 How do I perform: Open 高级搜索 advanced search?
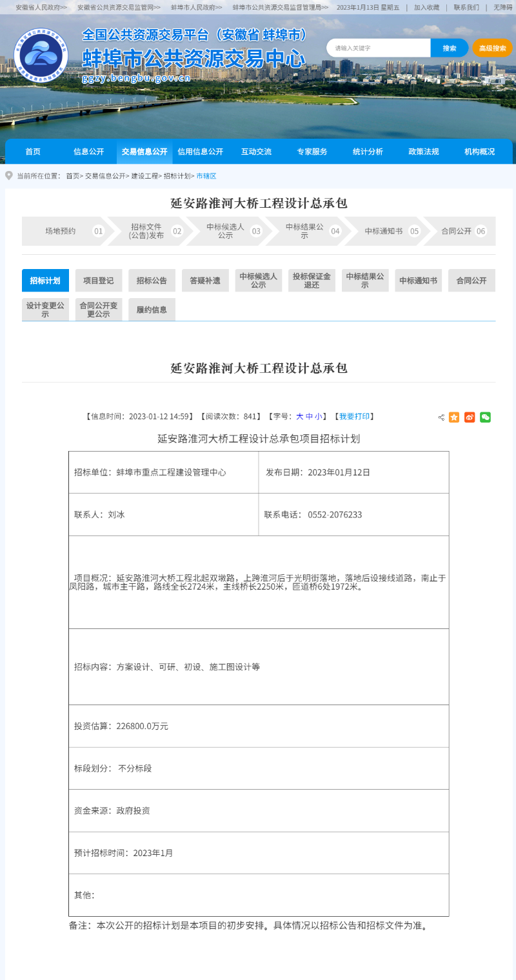tap(492, 48)
